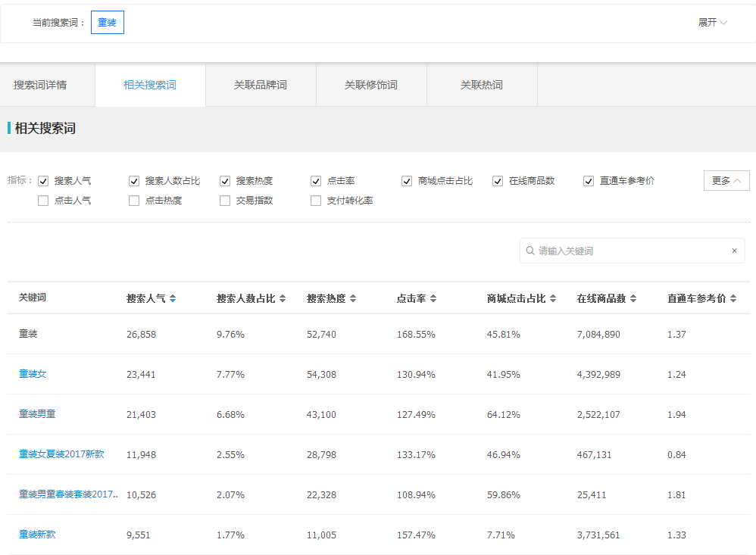The width and height of the screenshot is (756, 555).
Task: Select the 直通车参考价 value 0.84
Action: pos(676,455)
